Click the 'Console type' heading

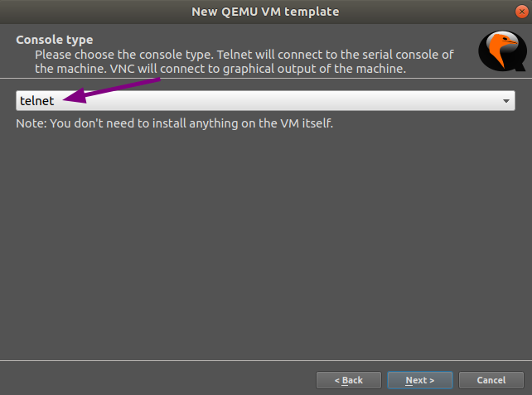(54, 40)
